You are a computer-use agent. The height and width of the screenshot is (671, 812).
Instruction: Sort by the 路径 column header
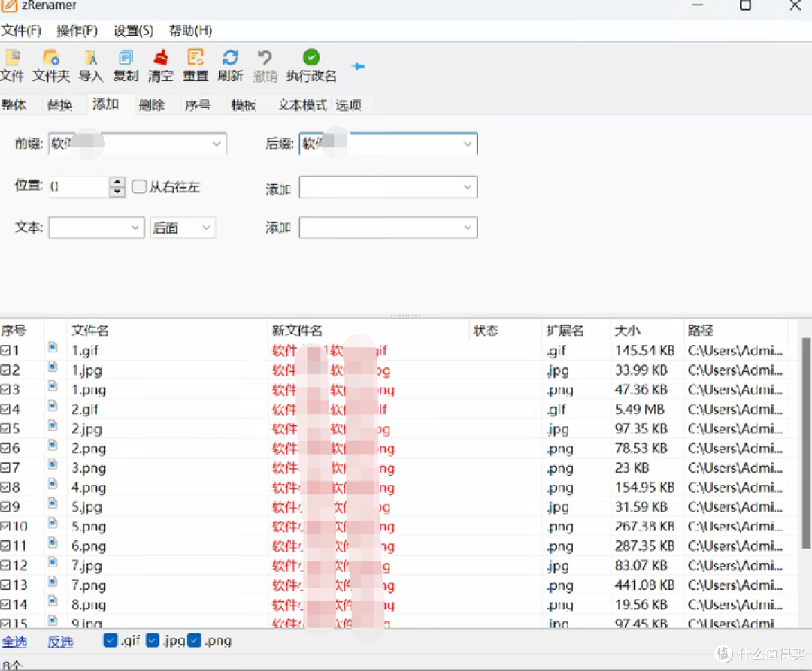pyautogui.click(x=735, y=330)
